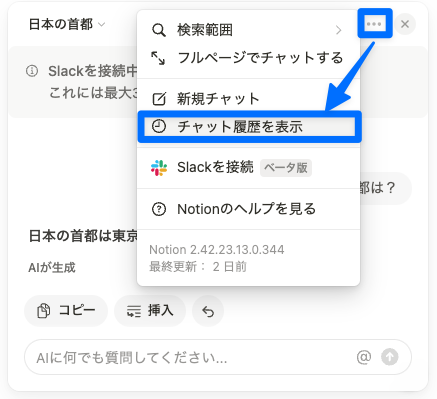Click the ベータ版 badge next to Slack
The image size is (437, 399).
pyautogui.click(x=286, y=168)
